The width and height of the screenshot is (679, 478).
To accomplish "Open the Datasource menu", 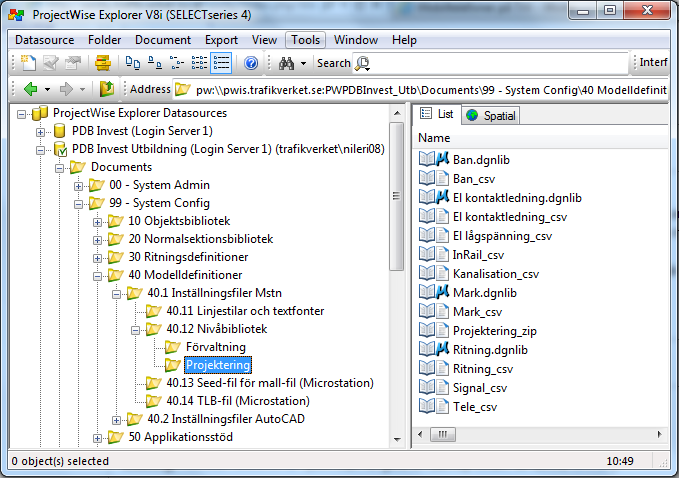I will coord(45,40).
